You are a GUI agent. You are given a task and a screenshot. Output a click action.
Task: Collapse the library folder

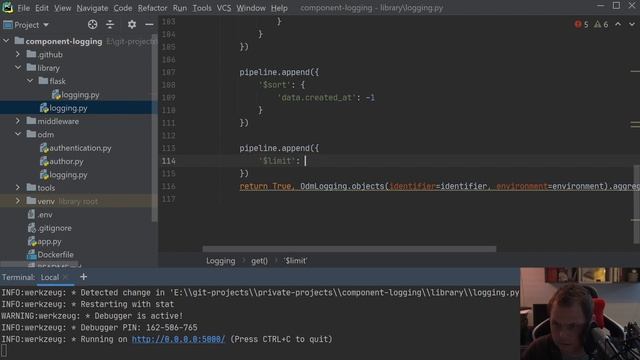click(18, 67)
